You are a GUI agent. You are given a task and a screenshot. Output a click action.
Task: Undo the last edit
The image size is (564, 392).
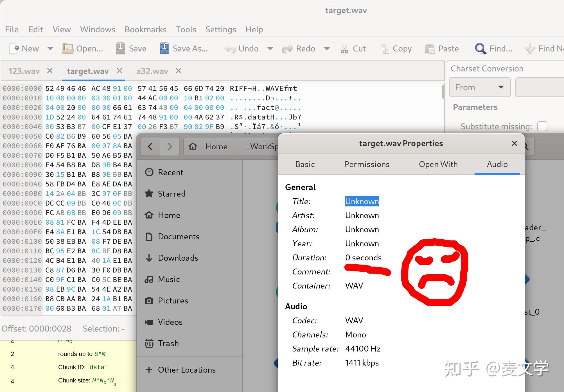[242, 48]
